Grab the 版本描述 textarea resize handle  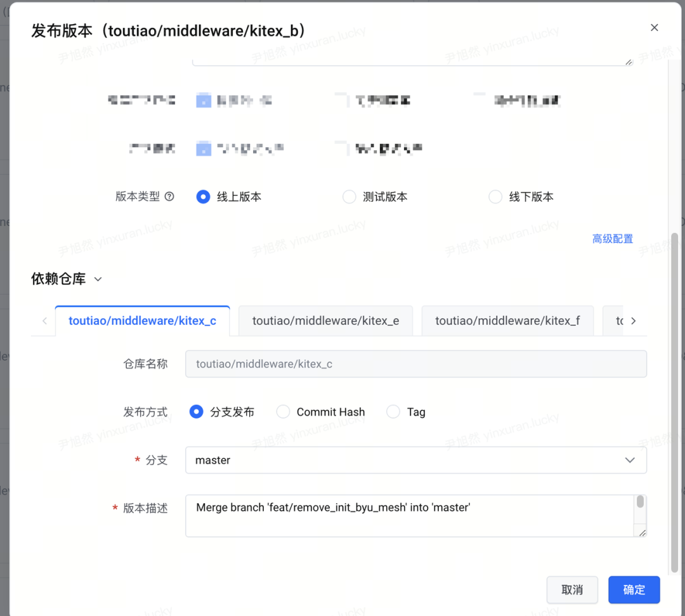click(642, 533)
